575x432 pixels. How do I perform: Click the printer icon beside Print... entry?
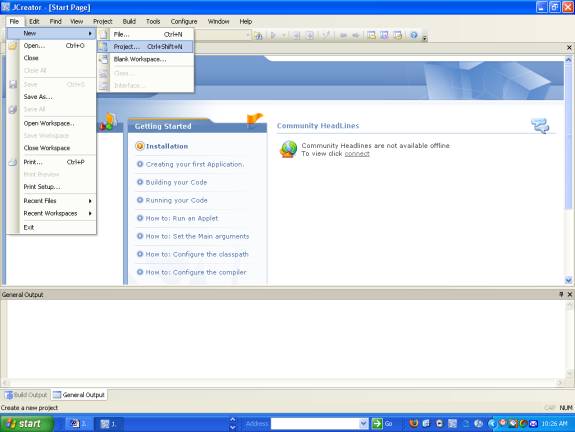pyautogui.click(x=13, y=162)
